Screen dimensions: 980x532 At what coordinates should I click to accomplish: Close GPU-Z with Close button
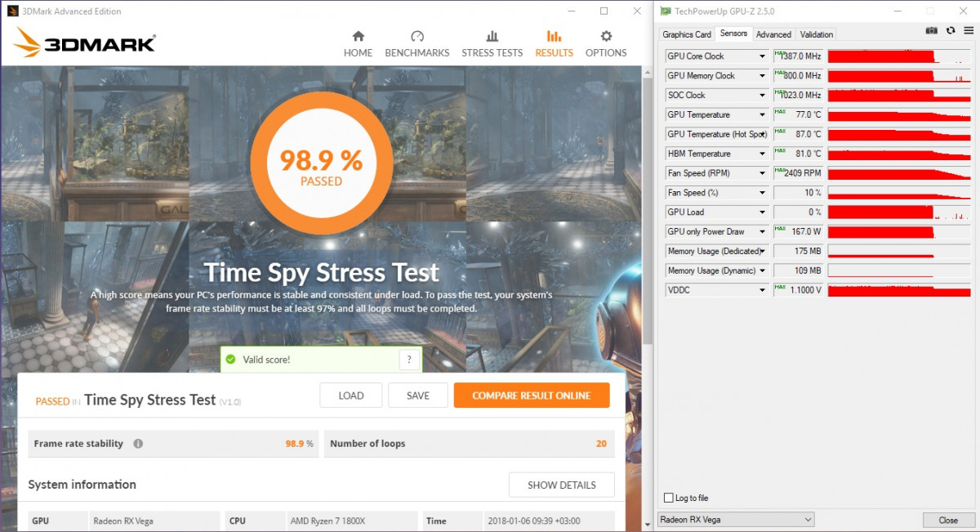point(948,520)
